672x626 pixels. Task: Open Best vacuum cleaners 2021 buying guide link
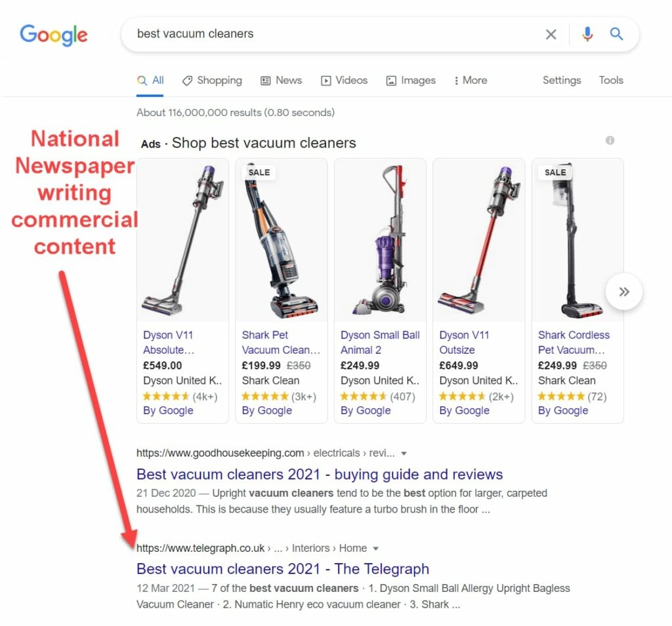[320, 474]
